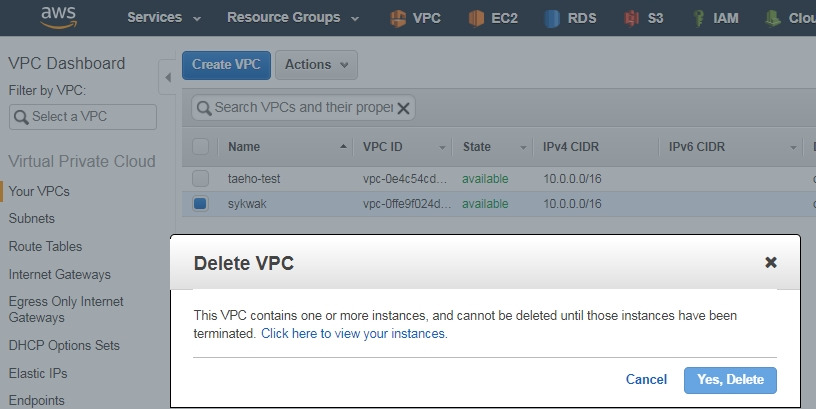816x409 pixels.
Task: Open the Actions dropdown button
Action: (x=316, y=65)
